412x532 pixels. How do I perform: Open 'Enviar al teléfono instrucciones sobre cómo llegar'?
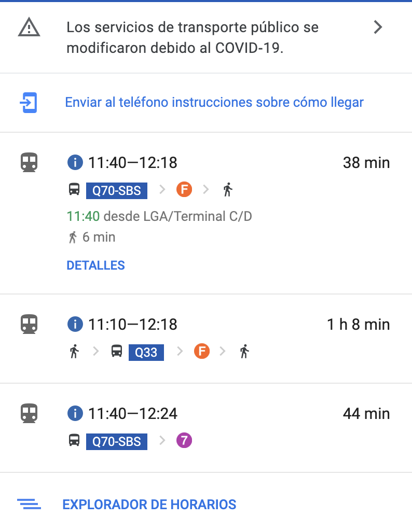pyautogui.click(x=214, y=102)
